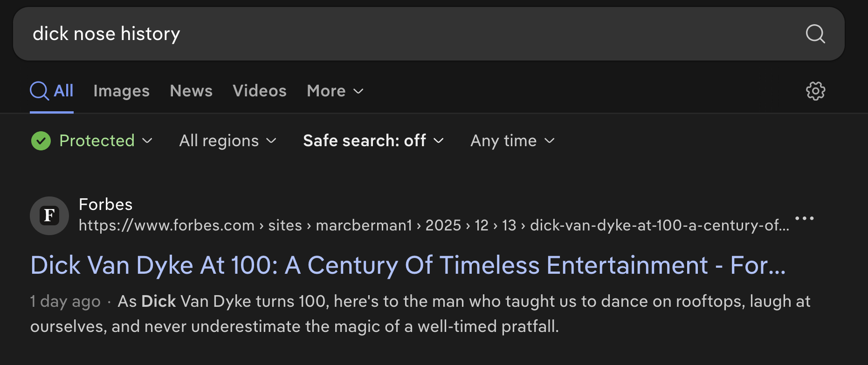Switch to the News tab
This screenshot has width=868, height=365.
191,91
